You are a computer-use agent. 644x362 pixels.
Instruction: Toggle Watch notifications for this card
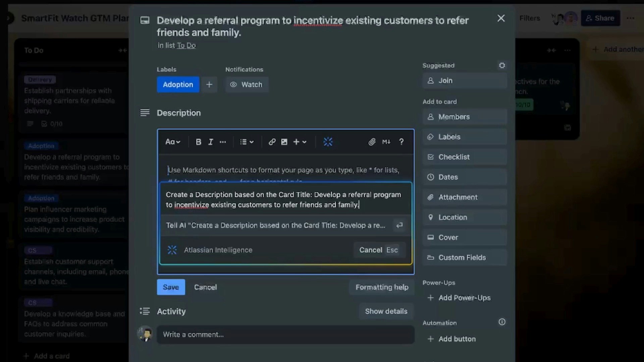(x=247, y=84)
